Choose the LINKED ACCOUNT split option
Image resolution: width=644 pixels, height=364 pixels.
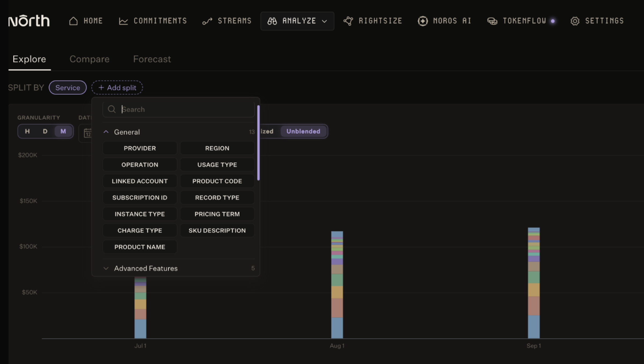140,181
